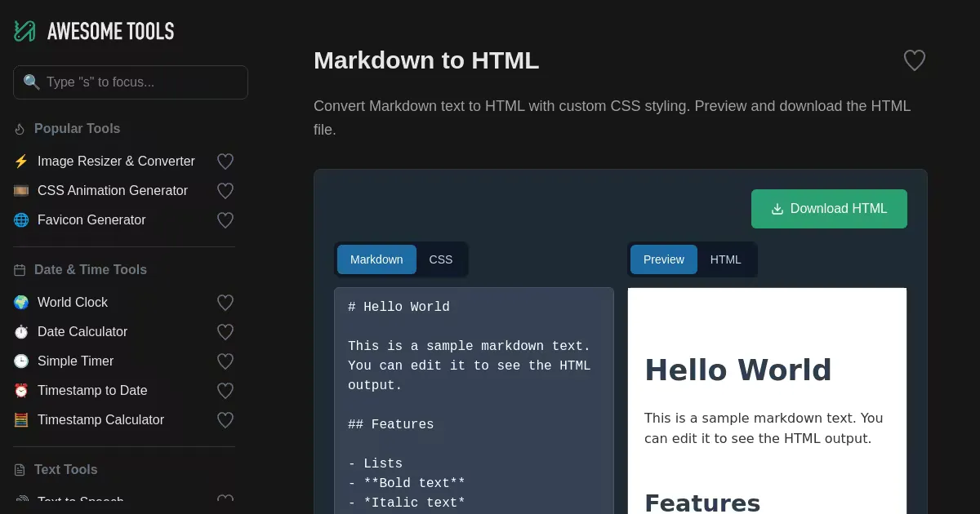Click the lightning icon beside Image Resizer
The width and height of the screenshot is (980, 514).
click(21, 162)
